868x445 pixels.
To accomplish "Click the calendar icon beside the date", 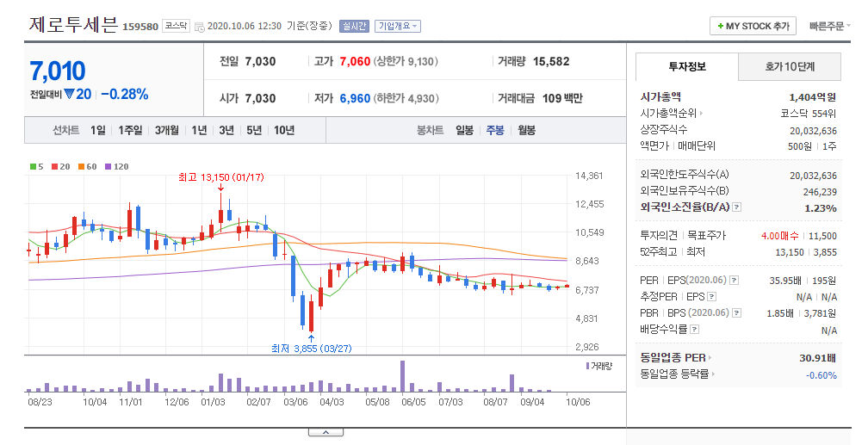I will (199, 28).
